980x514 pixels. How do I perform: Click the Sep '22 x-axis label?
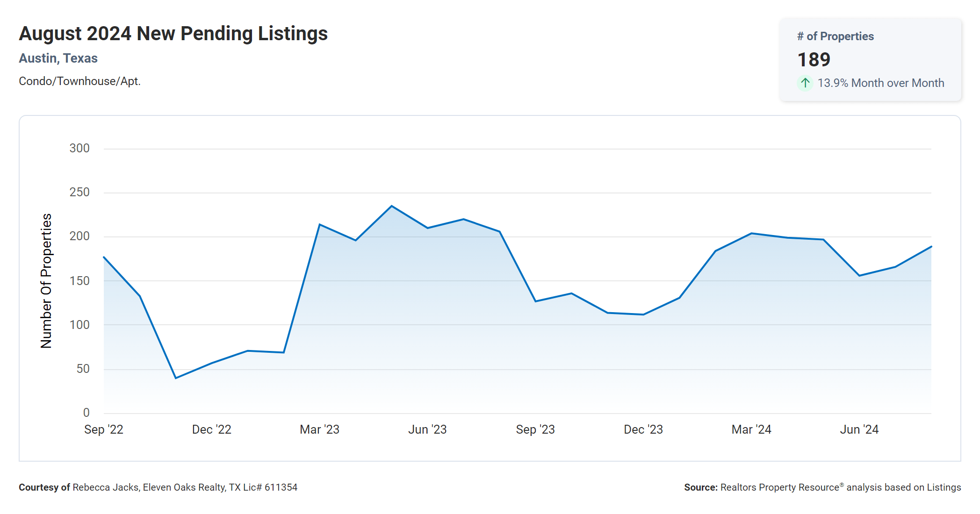click(x=104, y=429)
